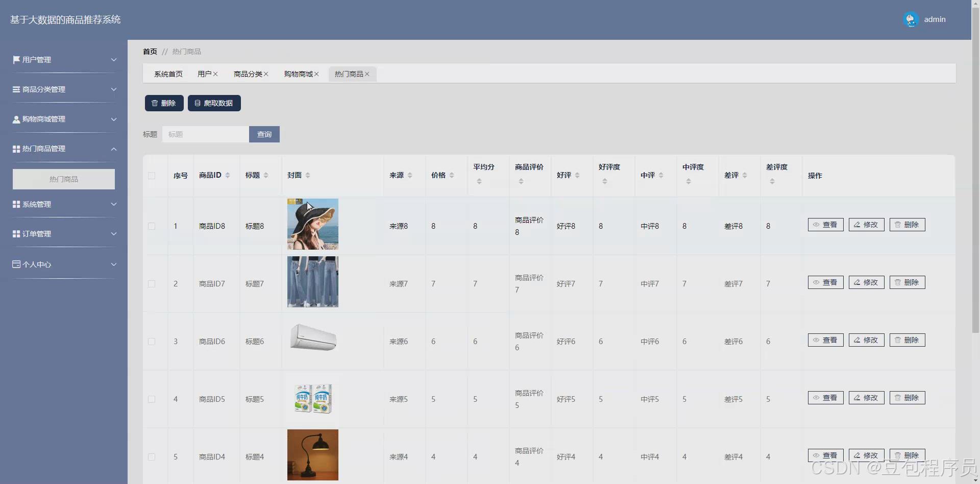Image resolution: width=980 pixels, height=484 pixels.
Task: Click 删除 for 商品ID7 row
Action: coord(908,282)
